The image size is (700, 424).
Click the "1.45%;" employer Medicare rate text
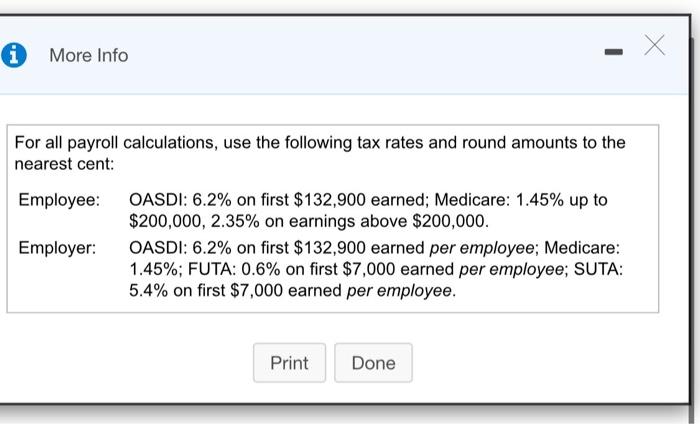156,270
